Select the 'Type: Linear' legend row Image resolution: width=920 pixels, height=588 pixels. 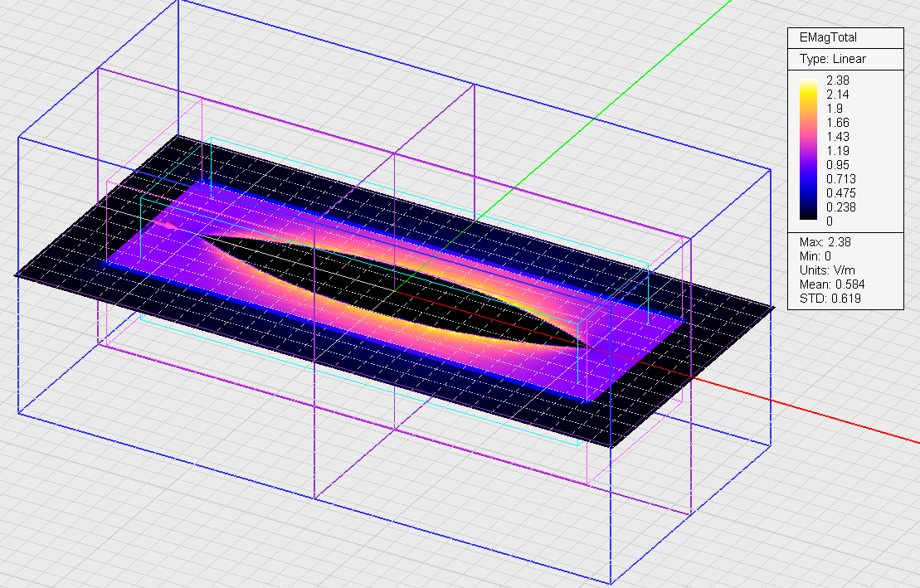(833, 59)
